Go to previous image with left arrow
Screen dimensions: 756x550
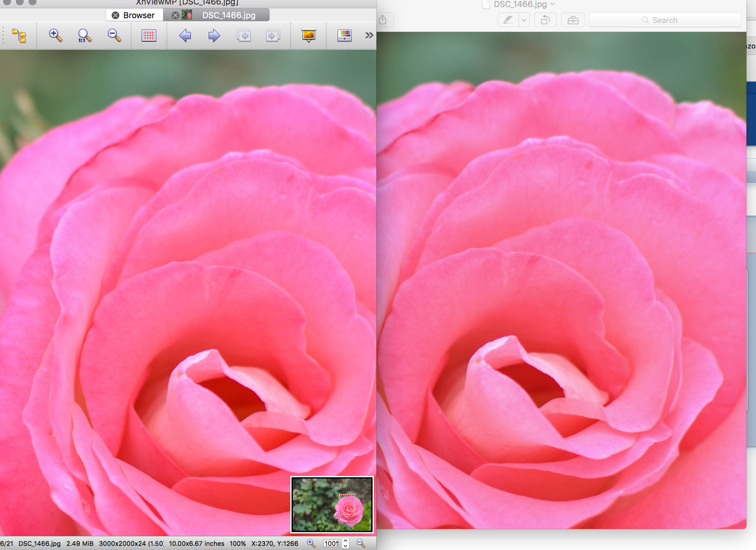[x=185, y=35]
